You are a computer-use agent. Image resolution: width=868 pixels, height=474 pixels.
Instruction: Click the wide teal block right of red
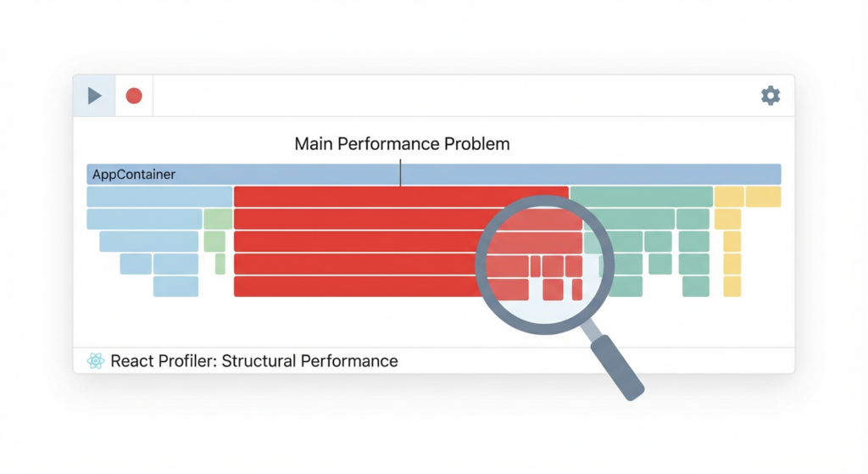coord(641,197)
